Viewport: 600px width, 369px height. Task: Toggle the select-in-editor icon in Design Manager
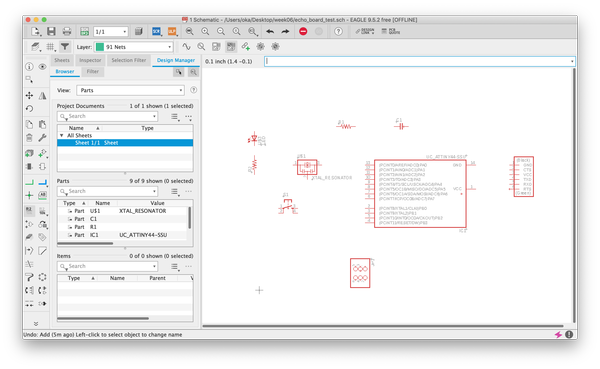point(179,72)
